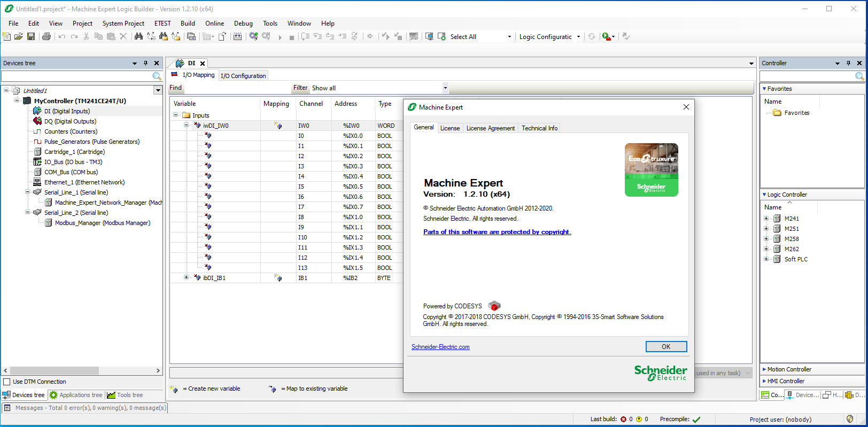Viewport: 868px width, 427px height.
Task: Click the Find input field
Action: tap(237, 88)
